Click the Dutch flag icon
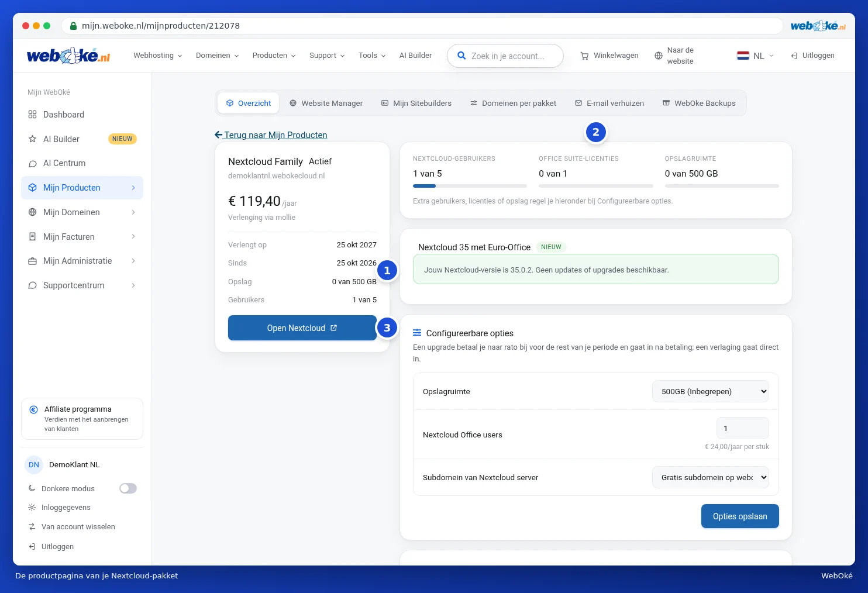The image size is (868, 593). click(743, 56)
